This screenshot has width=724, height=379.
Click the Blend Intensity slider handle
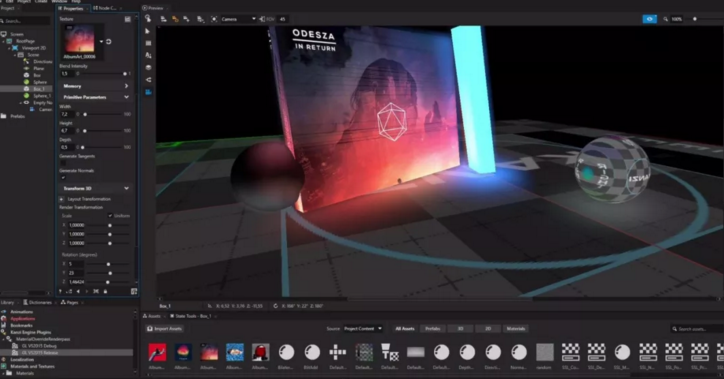[125, 74]
